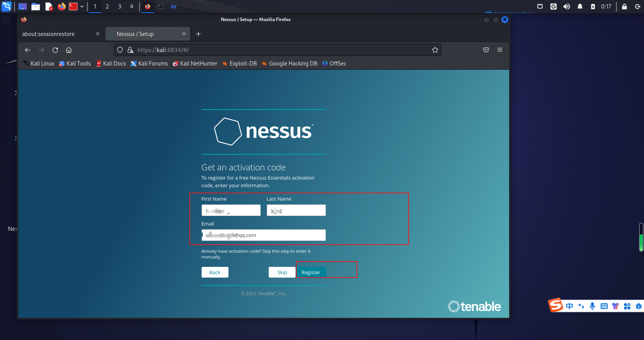
Task: Open the soft keyboard icon in IME bar
Action: coord(604,306)
